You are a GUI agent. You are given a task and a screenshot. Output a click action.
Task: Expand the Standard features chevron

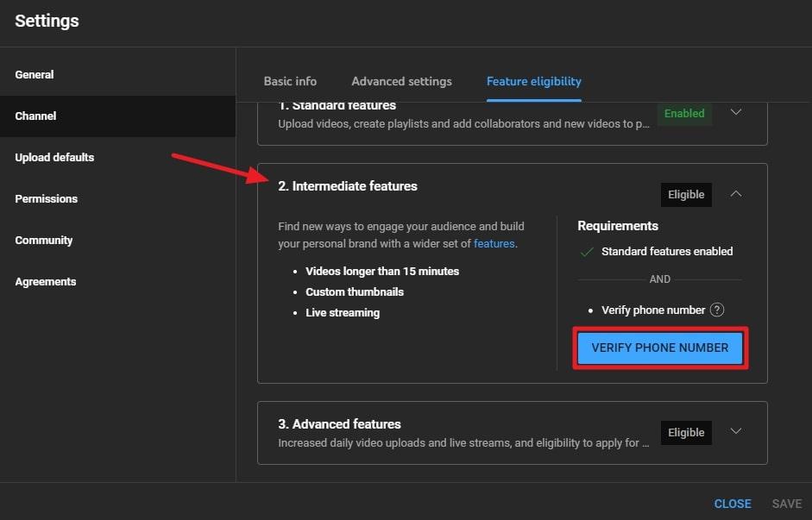pyautogui.click(x=736, y=112)
